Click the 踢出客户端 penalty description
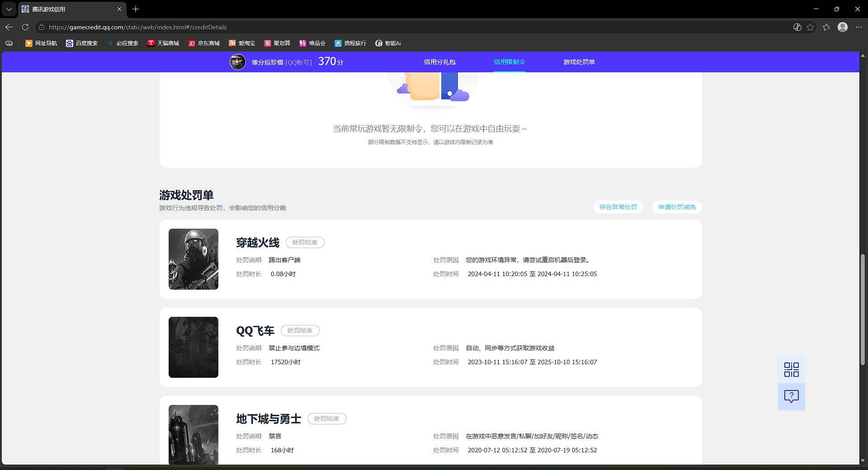Image resolution: width=868 pixels, height=470 pixels. tap(284, 260)
